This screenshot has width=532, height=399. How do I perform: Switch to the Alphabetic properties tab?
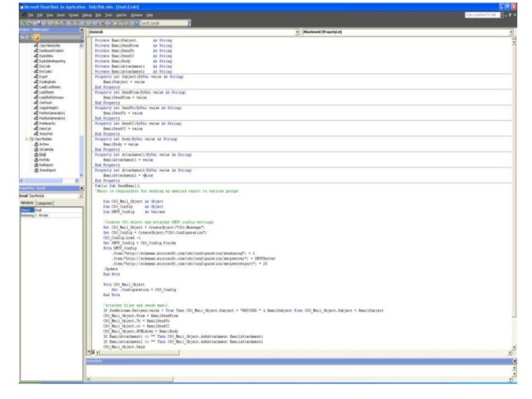point(27,202)
